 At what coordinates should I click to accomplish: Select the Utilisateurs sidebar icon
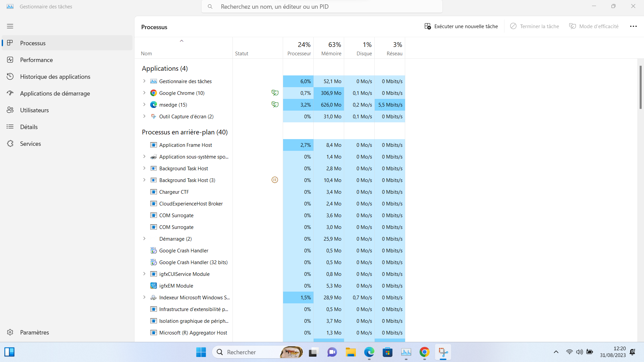(x=10, y=110)
